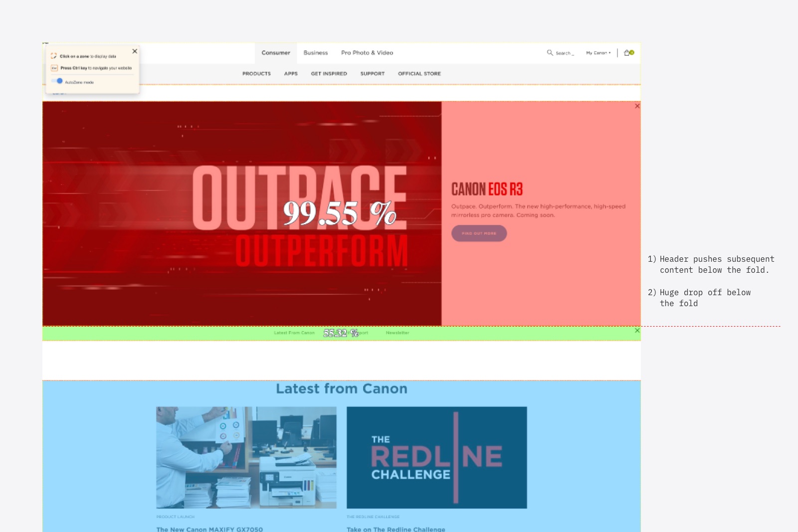Dismiss the green anchor bar zone overlay
Viewport: 798px width, 532px height.
tap(637, 331)
